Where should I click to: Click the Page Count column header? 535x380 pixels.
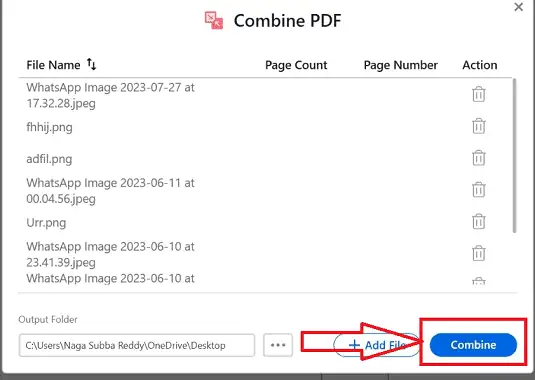[x=296, y=65]
